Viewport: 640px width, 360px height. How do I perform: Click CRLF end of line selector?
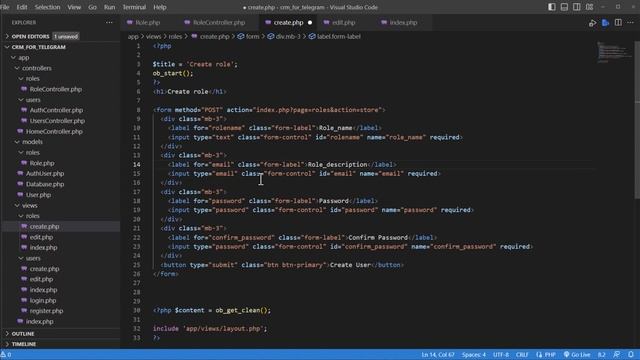522,354
